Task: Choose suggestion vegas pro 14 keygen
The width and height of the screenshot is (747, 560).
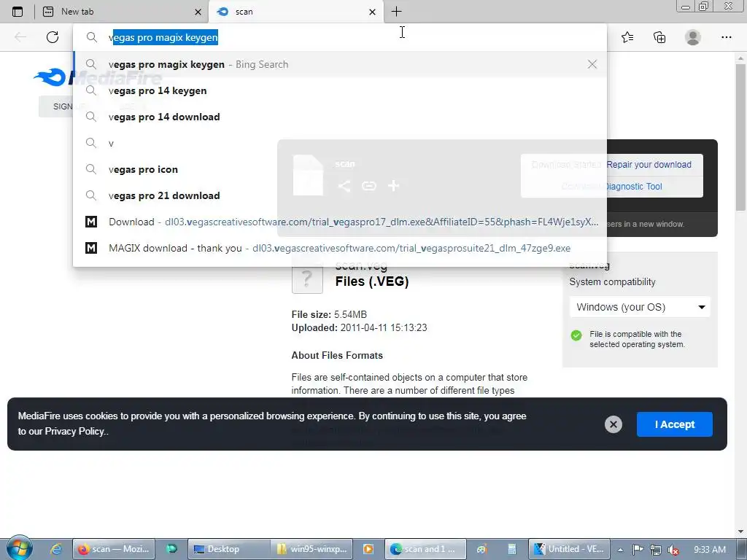Action: [x=340, y=90]
